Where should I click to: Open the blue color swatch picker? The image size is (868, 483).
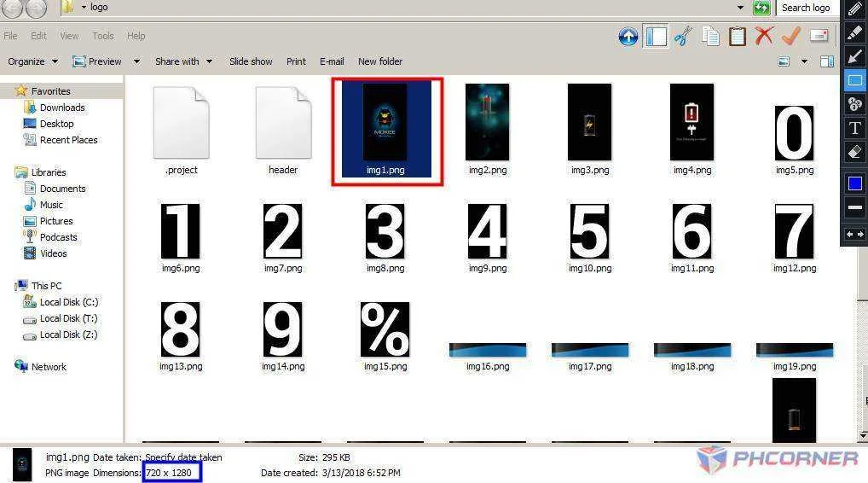[x=854, y=183]
